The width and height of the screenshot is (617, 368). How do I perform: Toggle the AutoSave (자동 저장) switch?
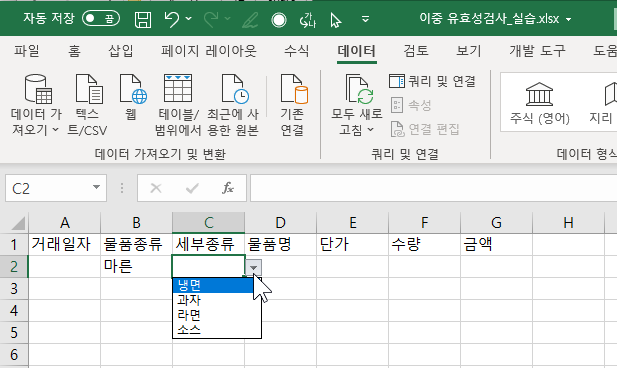[x=101, y=18]
